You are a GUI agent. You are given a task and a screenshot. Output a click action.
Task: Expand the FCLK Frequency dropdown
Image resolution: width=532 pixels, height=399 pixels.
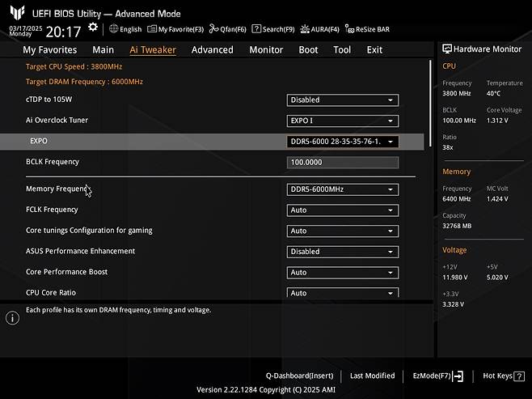click(343, 210)
